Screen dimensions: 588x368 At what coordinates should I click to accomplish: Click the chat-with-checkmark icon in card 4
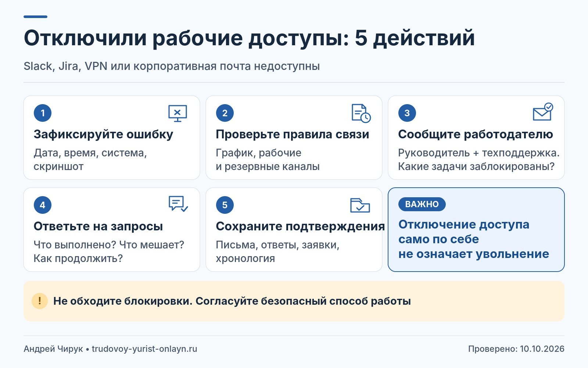pyautogui.click(x=178, y=204)
